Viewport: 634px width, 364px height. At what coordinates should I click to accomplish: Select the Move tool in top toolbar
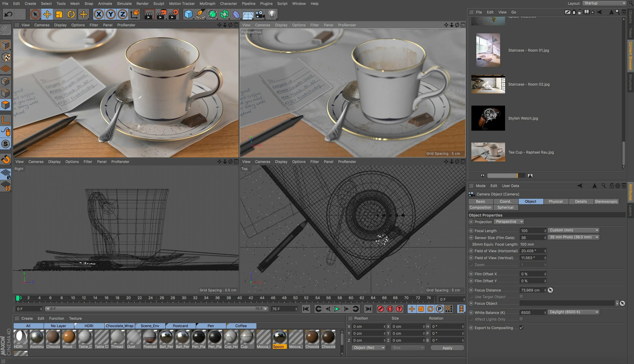(x=47, y=14)
